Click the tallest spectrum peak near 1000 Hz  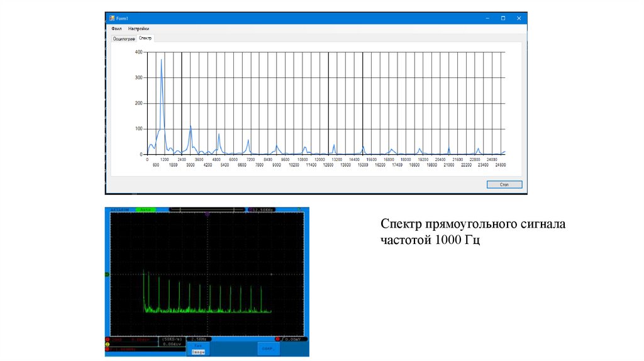pos(162,60)
